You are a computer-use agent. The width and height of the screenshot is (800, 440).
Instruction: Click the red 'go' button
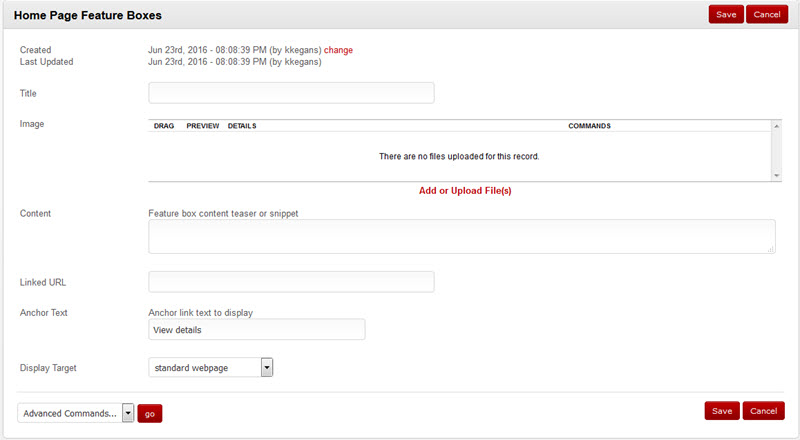click(x=149, y=414)
